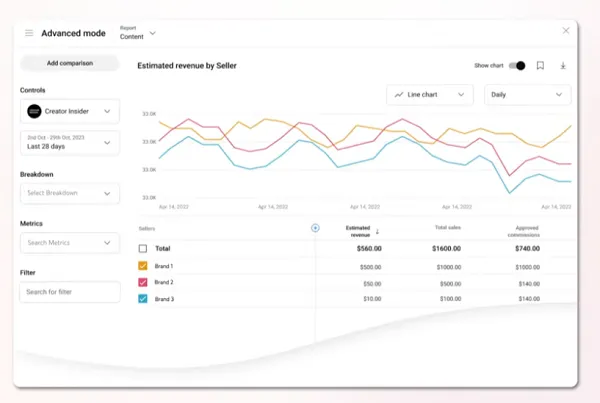The image size is (600, 403).
Task: Click the sort arrow beside Estimated revenue
Action: click(377, 232)
